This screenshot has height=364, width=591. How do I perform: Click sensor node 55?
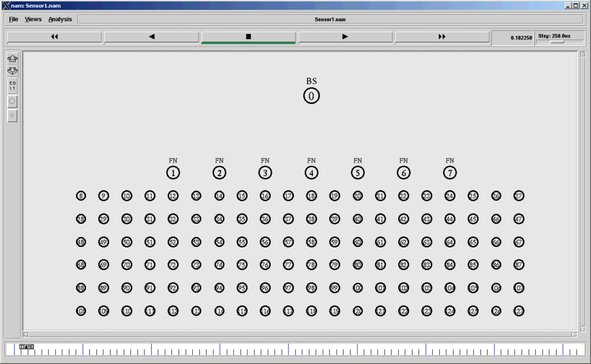point(242,242)
